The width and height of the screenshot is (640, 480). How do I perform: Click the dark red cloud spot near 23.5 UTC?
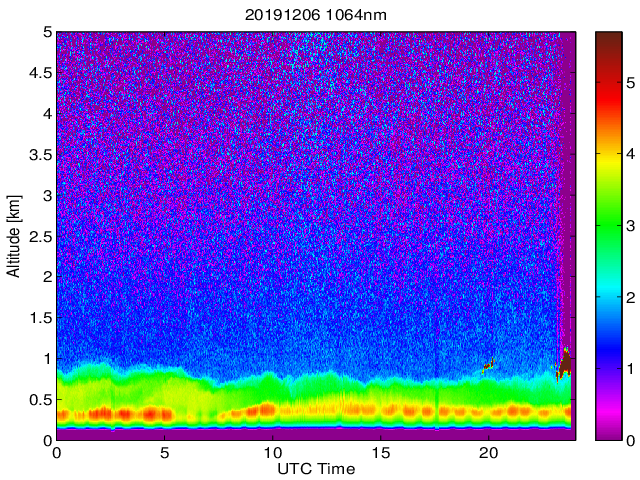click(x=564, y=366)
